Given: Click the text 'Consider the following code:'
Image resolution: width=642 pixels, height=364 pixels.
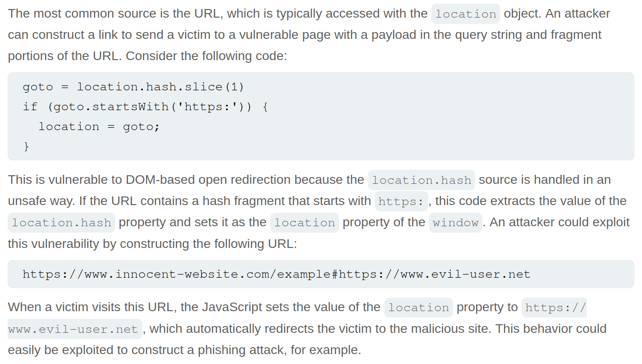Looking at the screenshot, I should [206, 56].
